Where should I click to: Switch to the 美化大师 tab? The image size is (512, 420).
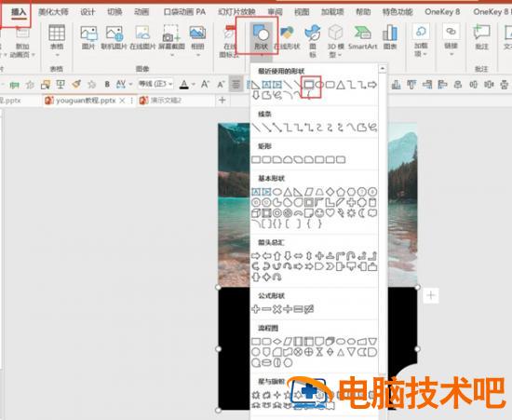point(53,12)
